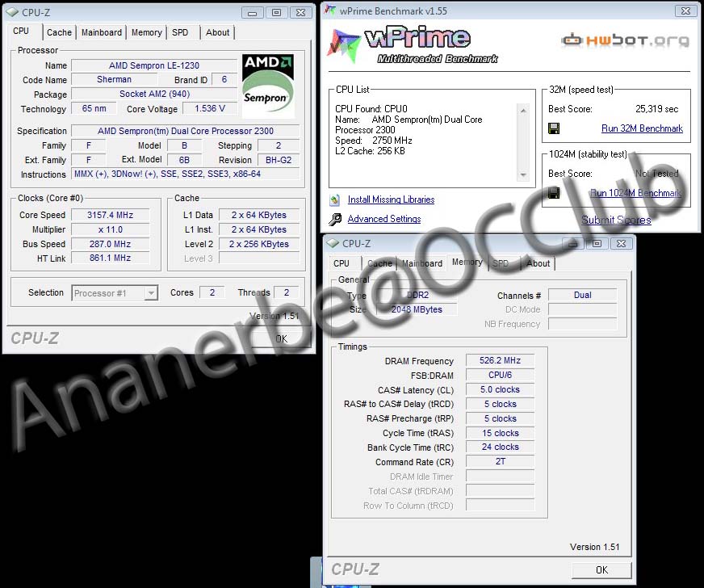This screenshot has width=704, height=588.
Task: Open the Cache tab in the left CPU-Z window
Action: pyautogui.click(x=59, y=32)
